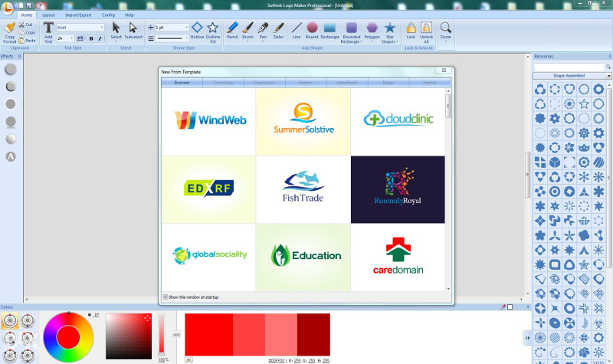The height and width of the screenshot is (364, 613).
Task: Add a Rounded Rectangle shape
Action: pos(352,32)
